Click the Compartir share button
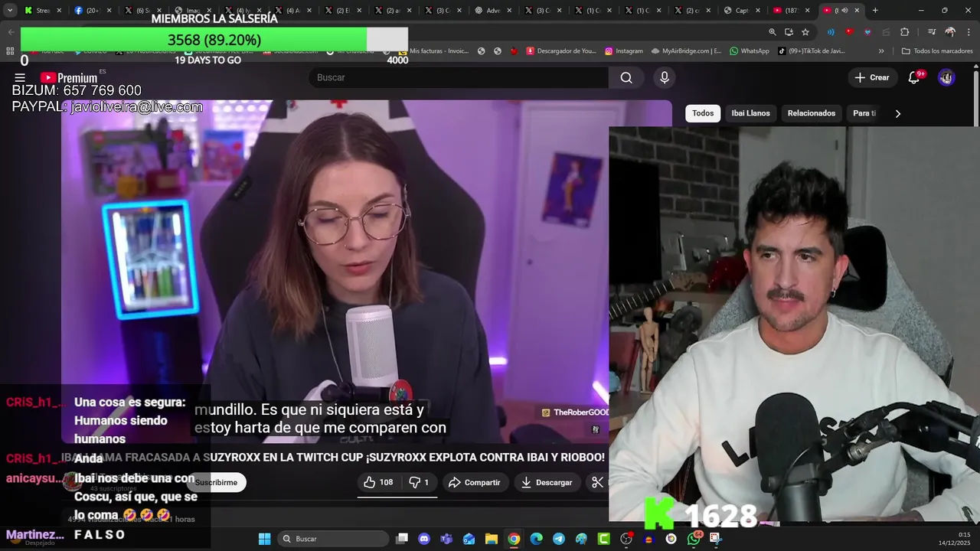This screenshot has width=980, height=551. (x=475, y=482)
